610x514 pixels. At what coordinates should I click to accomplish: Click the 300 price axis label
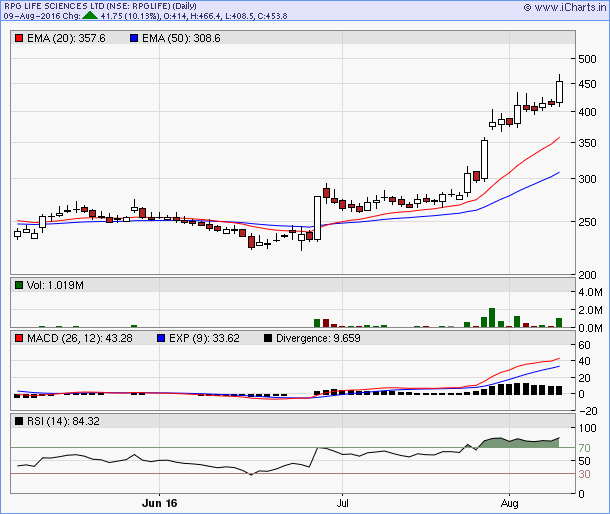point(587,179)
